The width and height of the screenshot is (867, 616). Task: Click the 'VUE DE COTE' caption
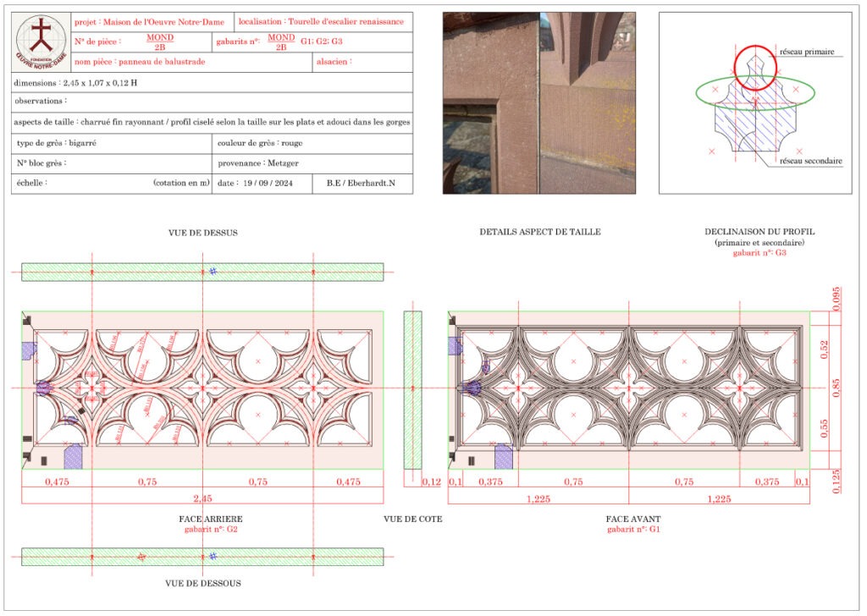click(413, 520)
